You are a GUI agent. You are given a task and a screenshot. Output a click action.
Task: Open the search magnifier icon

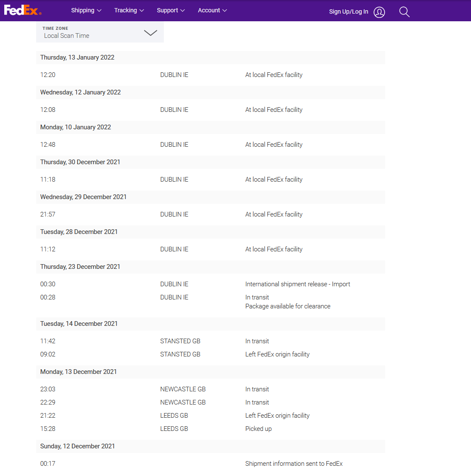tap(404, 12)
